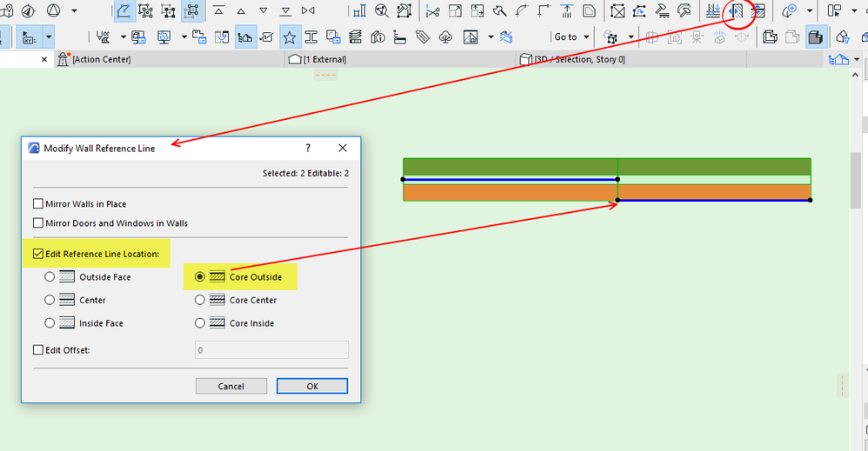Click the house outline with funnel icon
The width and height of the screenshot is (868, 451).
point(842,37)
